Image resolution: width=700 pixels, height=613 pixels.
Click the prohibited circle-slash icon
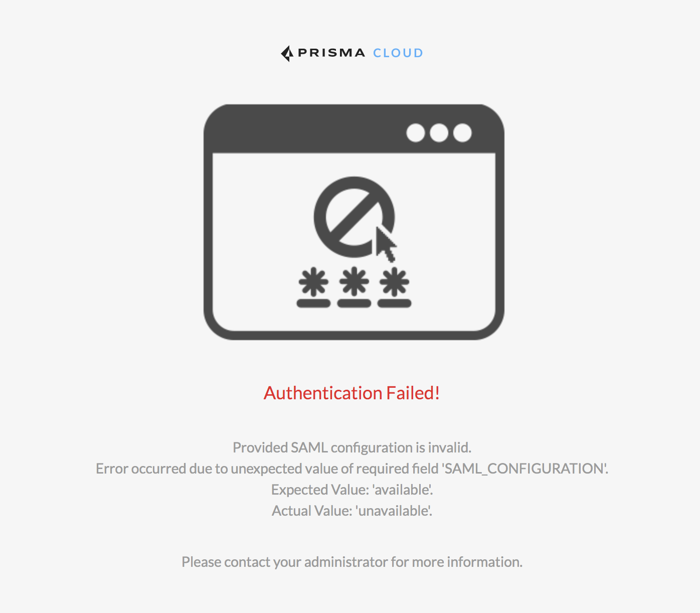click(354, 217)
